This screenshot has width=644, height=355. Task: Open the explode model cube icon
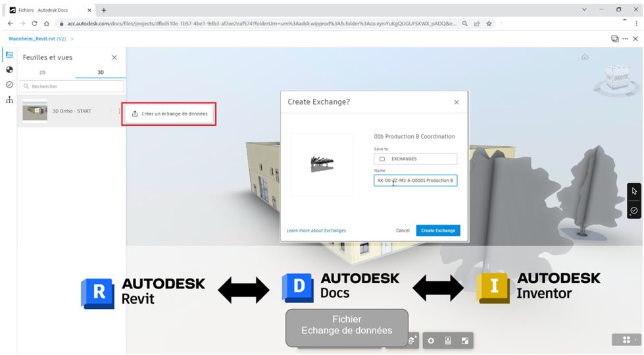point(412,341)
